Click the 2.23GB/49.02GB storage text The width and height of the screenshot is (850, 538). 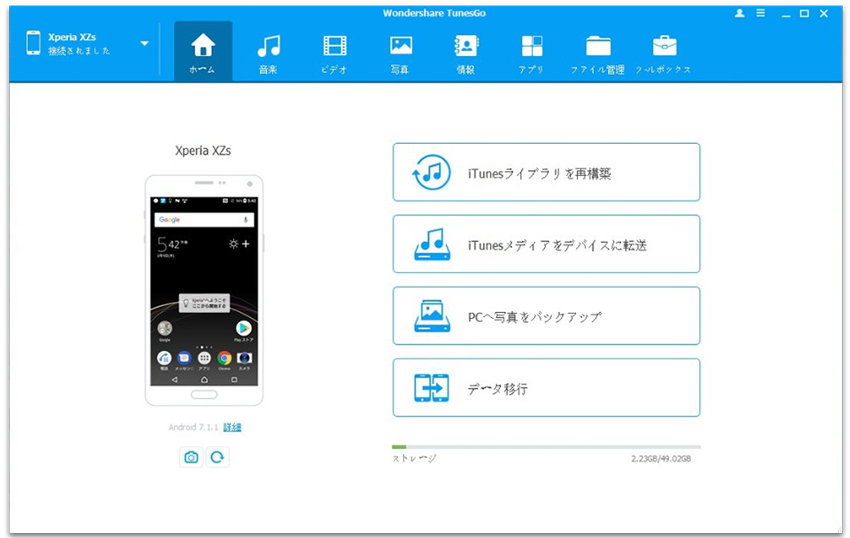coord(661,459)
